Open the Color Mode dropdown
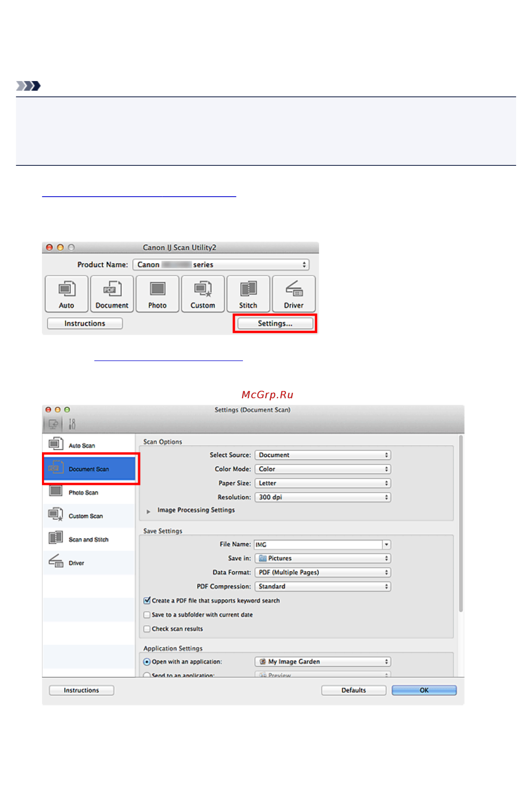The width and height of the screenshot is (532, 789). (323, 469)
